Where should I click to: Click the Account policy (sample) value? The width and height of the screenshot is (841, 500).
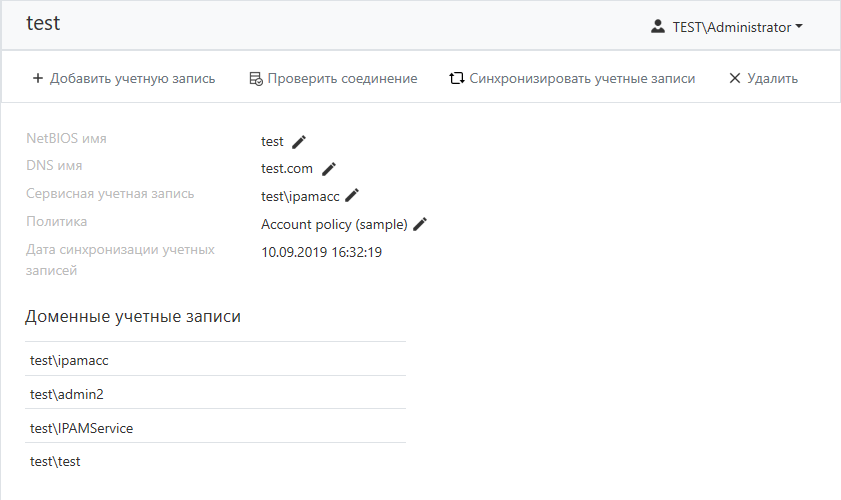[x=334, y=224]
